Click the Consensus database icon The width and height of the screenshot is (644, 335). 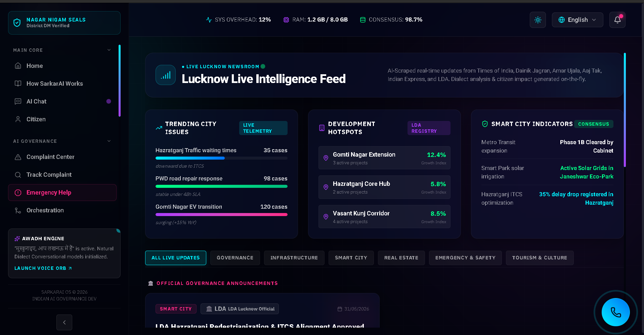(363, 20)
